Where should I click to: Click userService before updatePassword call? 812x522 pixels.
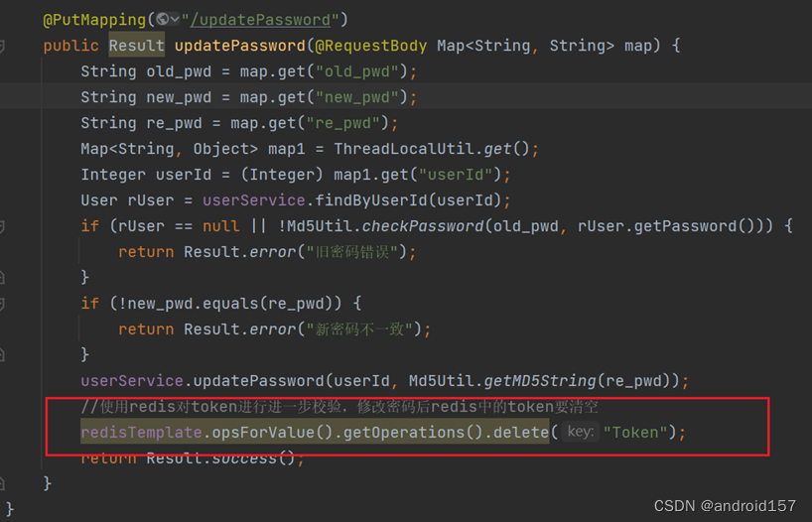(132, 381)
